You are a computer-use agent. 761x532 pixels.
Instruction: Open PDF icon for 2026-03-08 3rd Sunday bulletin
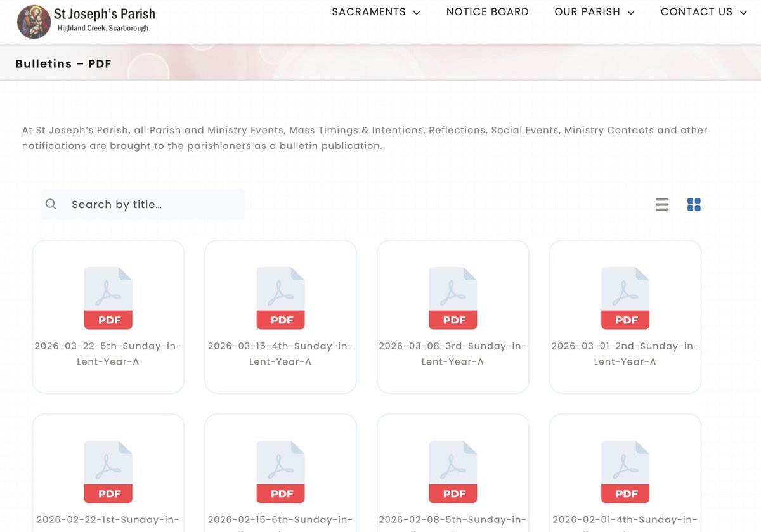coord(453,298)
